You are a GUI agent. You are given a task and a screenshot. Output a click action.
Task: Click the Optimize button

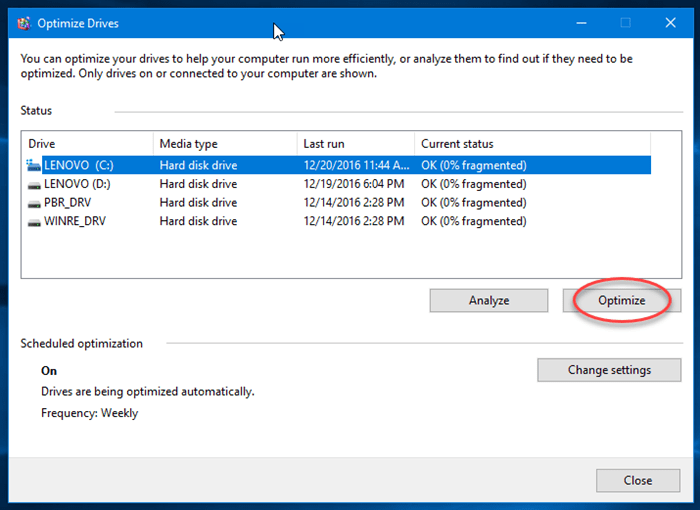tap(621, 300)
